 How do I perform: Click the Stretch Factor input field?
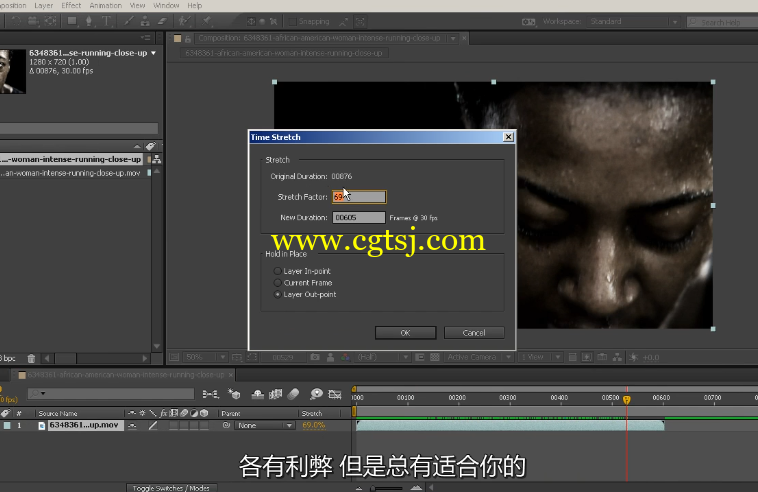point(359,197)
